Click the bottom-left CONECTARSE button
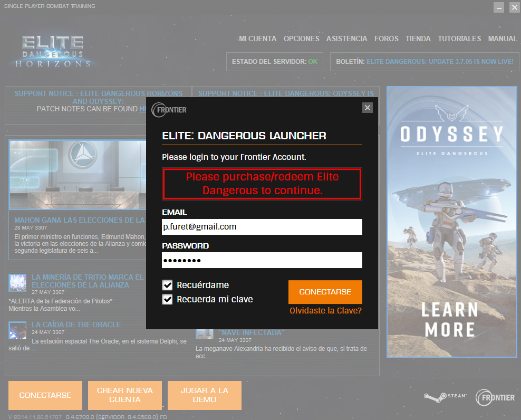Screen dimensions: 521x420 pyautogui.click(x=45, y=395)
